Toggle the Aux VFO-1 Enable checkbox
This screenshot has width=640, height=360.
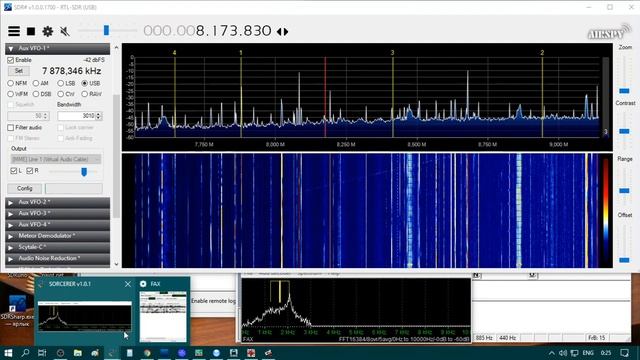pos(11,60)
